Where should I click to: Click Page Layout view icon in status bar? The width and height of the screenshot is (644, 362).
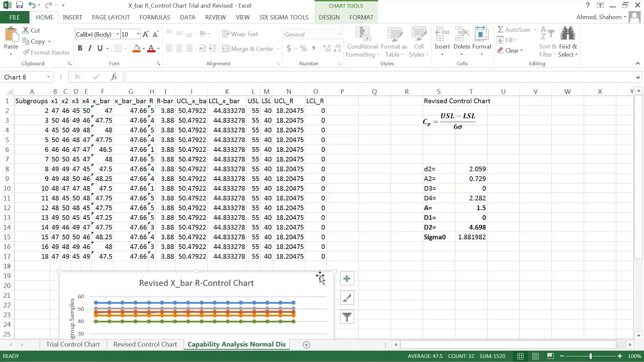click(535, 356)
